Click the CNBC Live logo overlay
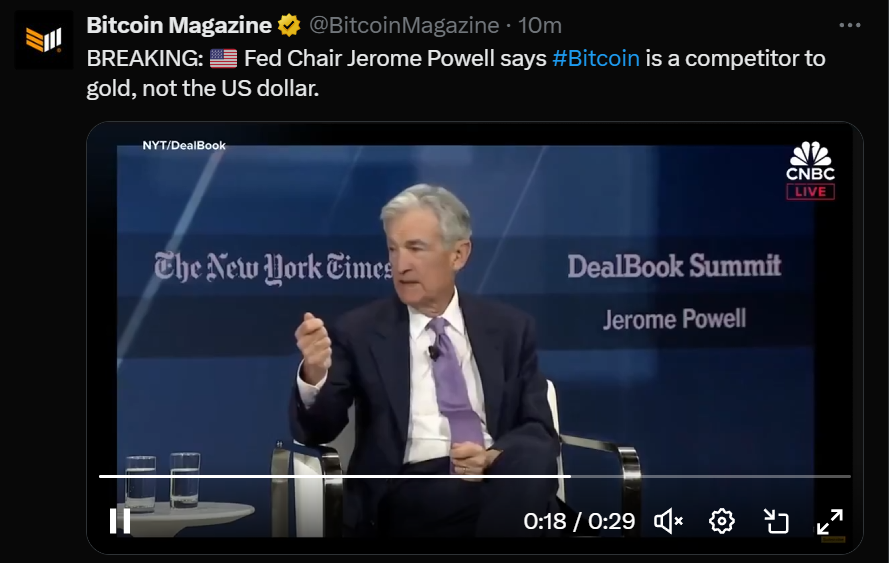 [810, 170]
